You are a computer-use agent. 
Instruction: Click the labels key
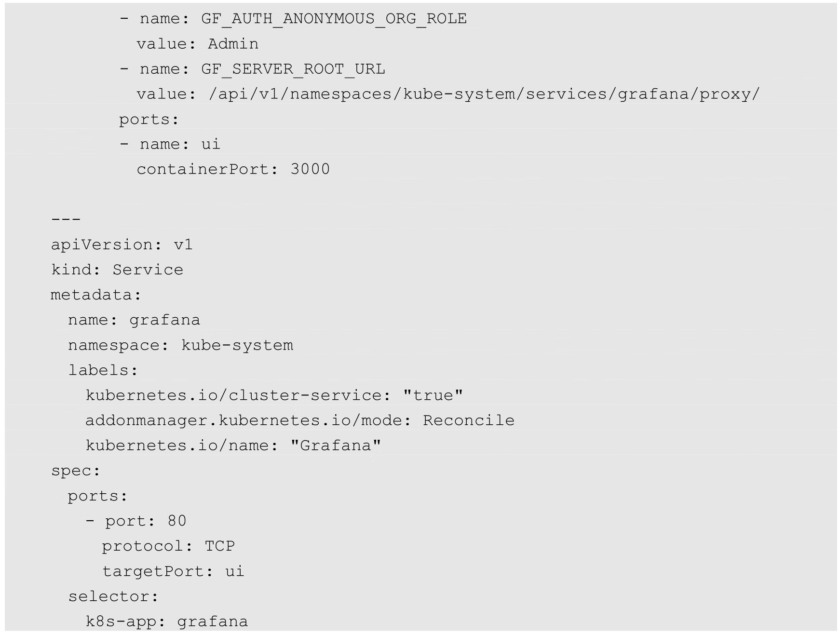pos(103,370)
